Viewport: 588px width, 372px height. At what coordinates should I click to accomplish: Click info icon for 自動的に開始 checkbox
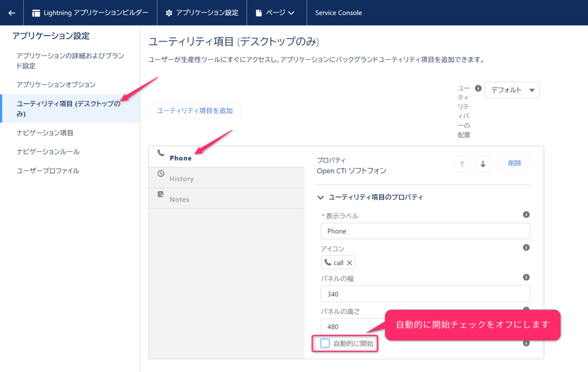pos(526,343)
